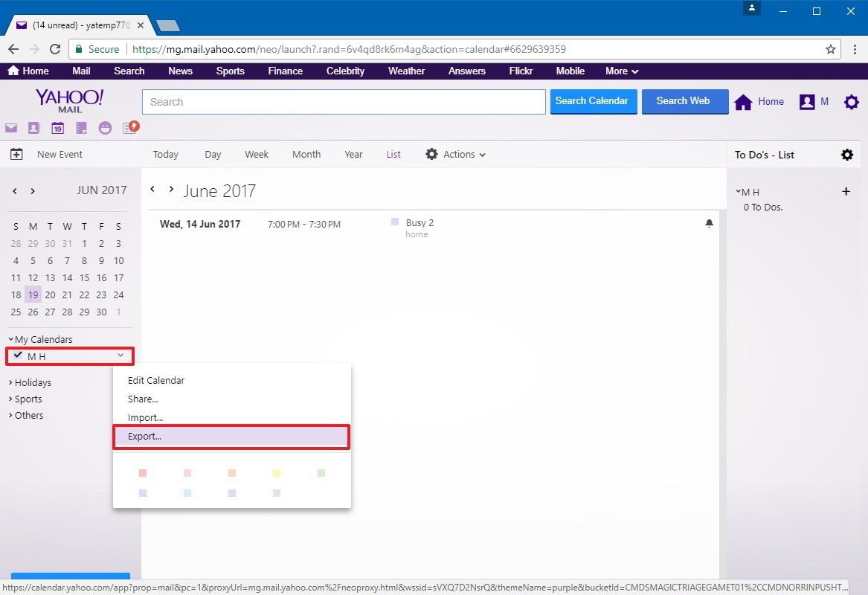Expand the Holidays calendars group

[10, 382]
